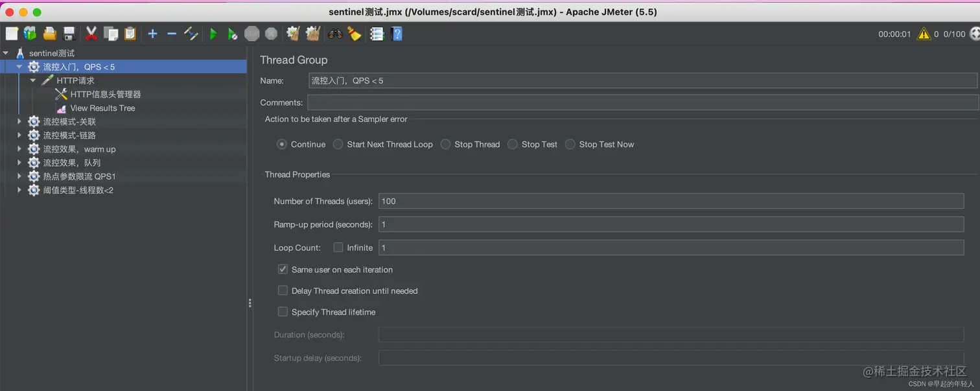Click the Number of Threads field
The width and height of the screenshot is (980, 391).
point(671,201)
